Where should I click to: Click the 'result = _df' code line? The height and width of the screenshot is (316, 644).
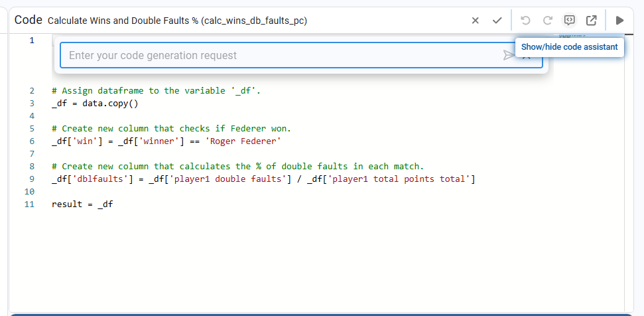click(x=82, y=204)
